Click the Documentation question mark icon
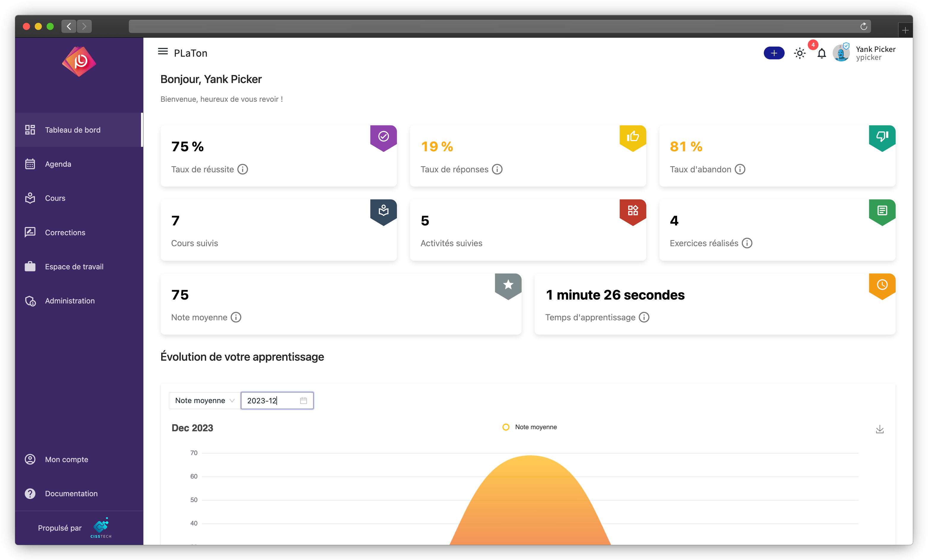The image size is (928, 560). pyautogui.click(x=30, y=494)
